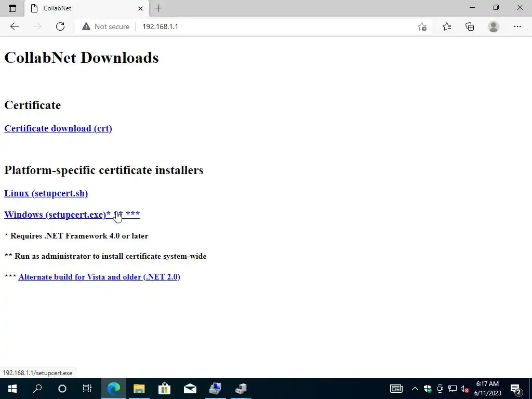Viewport: 532px width, 399px height.
Task: Open Edge Settings and more menu
Action: tap(517, 26)
